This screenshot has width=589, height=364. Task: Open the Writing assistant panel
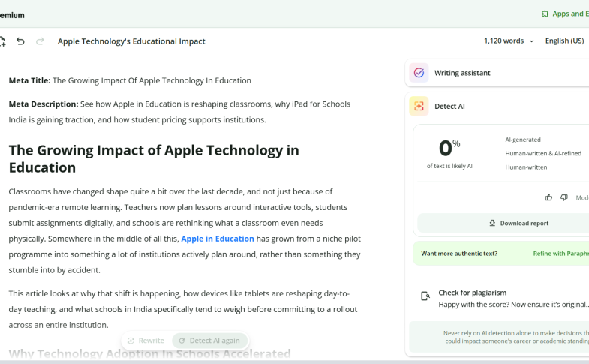tap(497, 73)
